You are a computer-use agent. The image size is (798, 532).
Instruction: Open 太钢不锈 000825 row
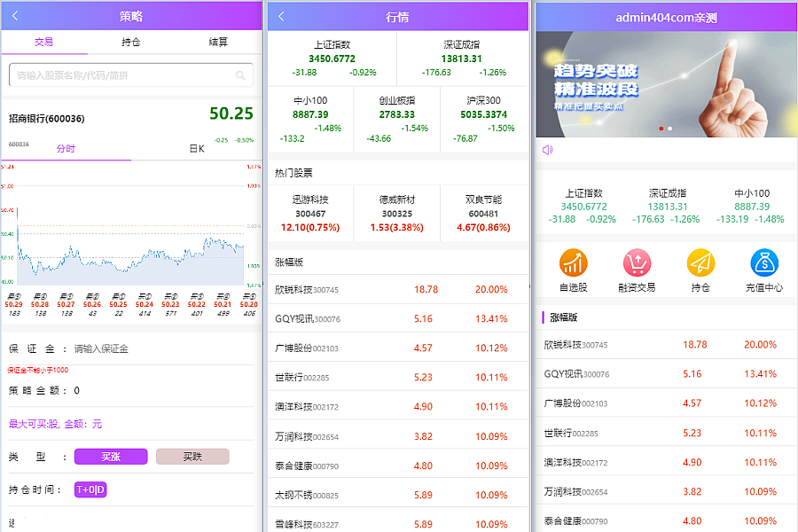click(x=398, y=495)
